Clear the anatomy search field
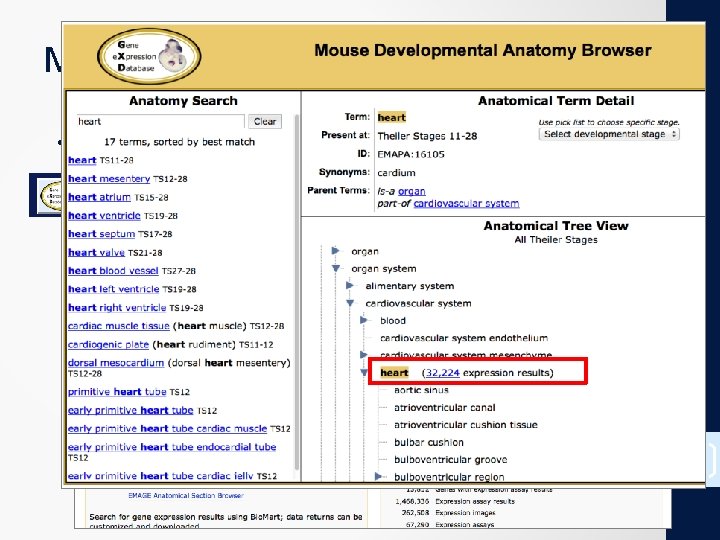 click(x=265, y=122)
